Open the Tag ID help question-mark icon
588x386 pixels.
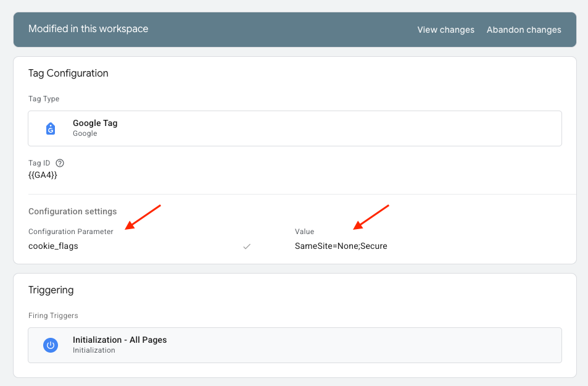(x=60, y=163)
